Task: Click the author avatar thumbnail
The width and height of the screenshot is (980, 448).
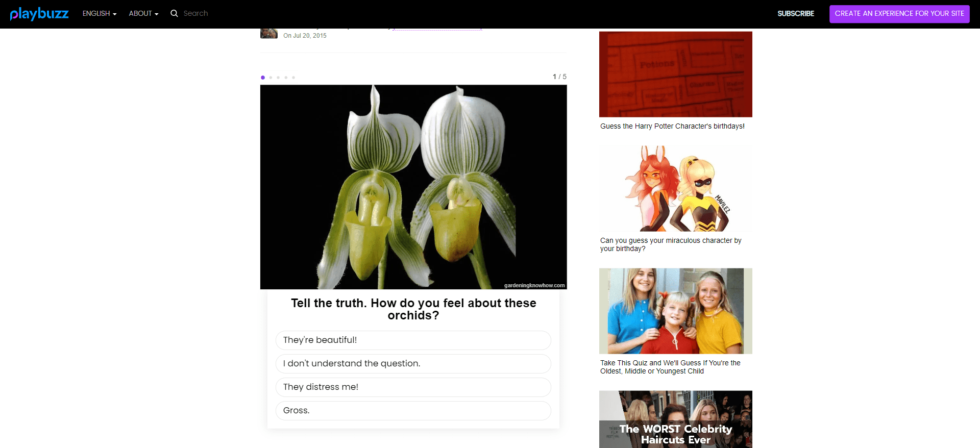Action: 268,34
